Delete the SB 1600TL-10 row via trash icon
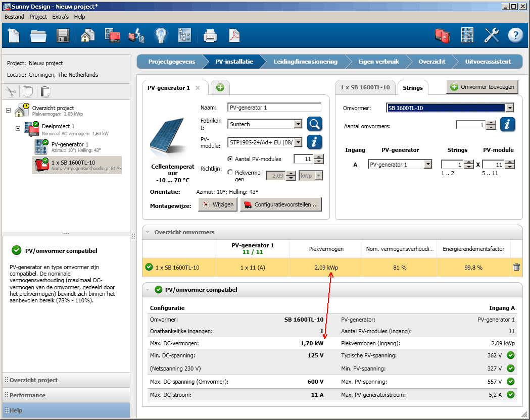The image size is (530, 420). coord(516,267)
